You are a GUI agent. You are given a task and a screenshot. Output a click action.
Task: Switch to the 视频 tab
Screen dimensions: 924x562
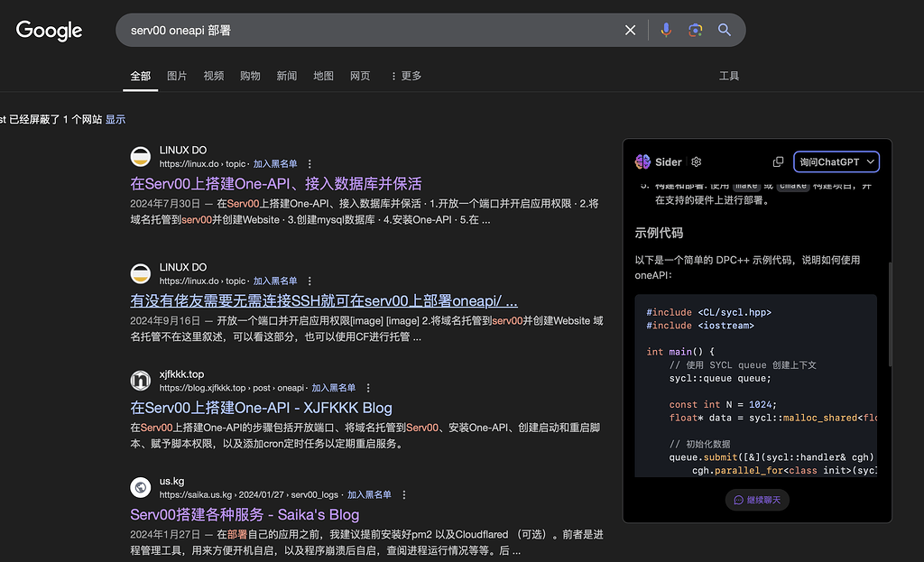click(x=213, y=76)
